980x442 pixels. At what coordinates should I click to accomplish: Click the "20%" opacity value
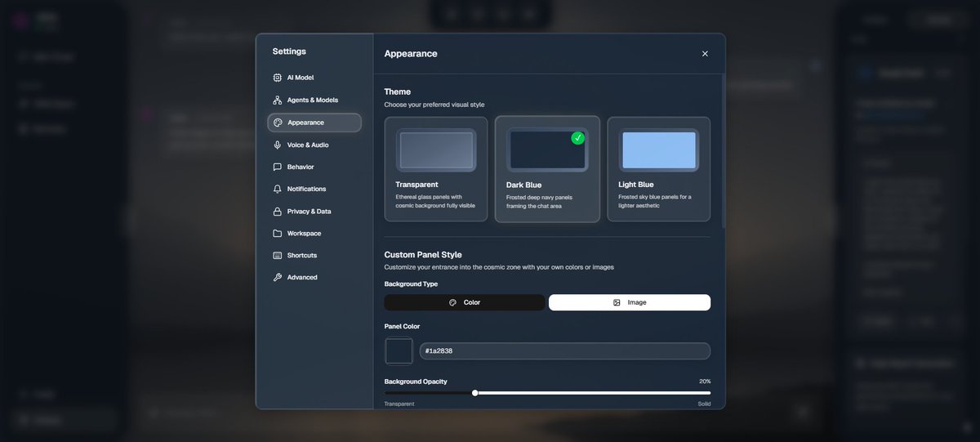(705, 382)
